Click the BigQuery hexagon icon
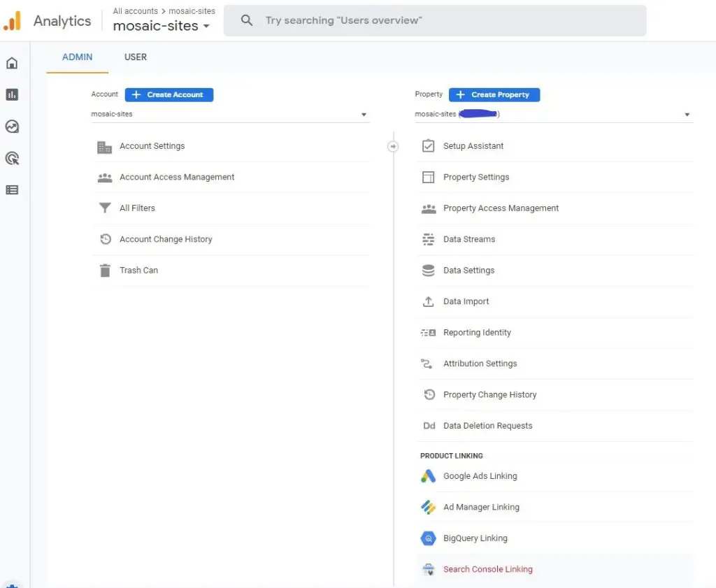This screenshot has width=716, height=588. pos(429,538)
